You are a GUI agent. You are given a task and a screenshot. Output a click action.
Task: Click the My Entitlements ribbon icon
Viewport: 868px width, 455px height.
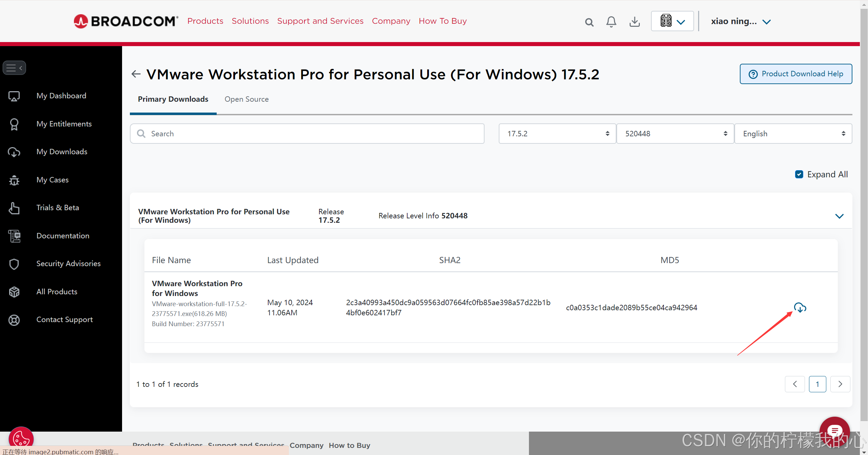tap(14, 124)
